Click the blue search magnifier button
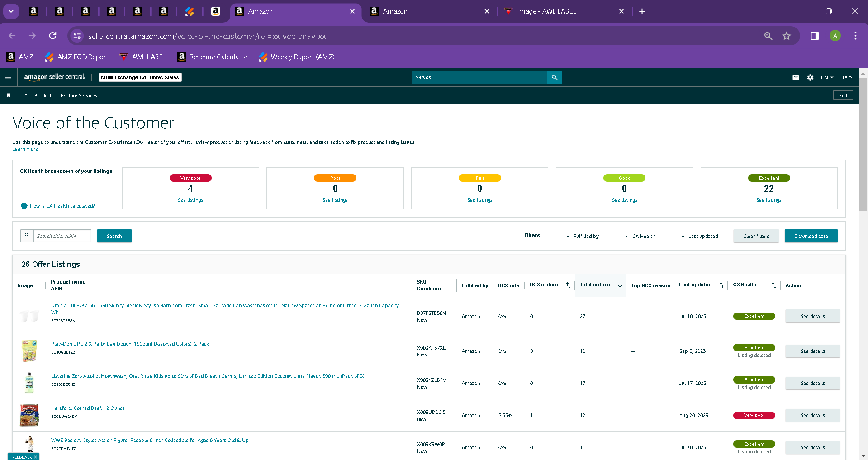868x460 pixels. (555, 77)
